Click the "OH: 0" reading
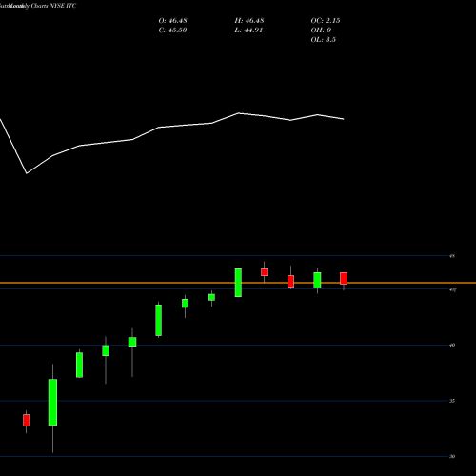 [x=321, y=30]
